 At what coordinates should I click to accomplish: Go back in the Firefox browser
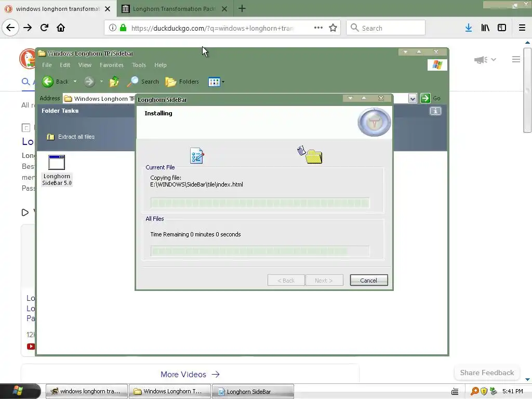tap(10, 28)
